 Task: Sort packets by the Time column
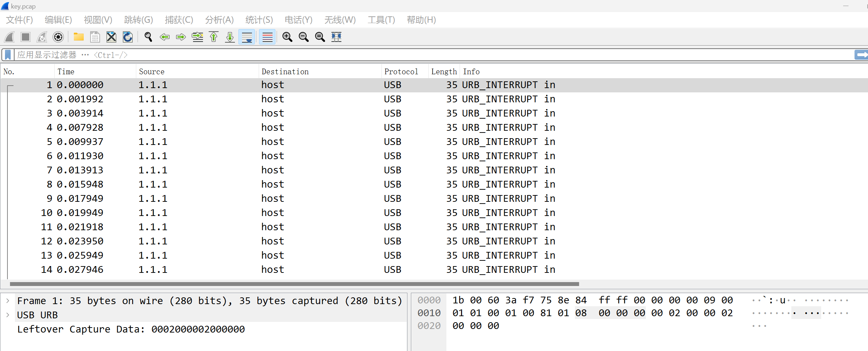coord(95,72)
